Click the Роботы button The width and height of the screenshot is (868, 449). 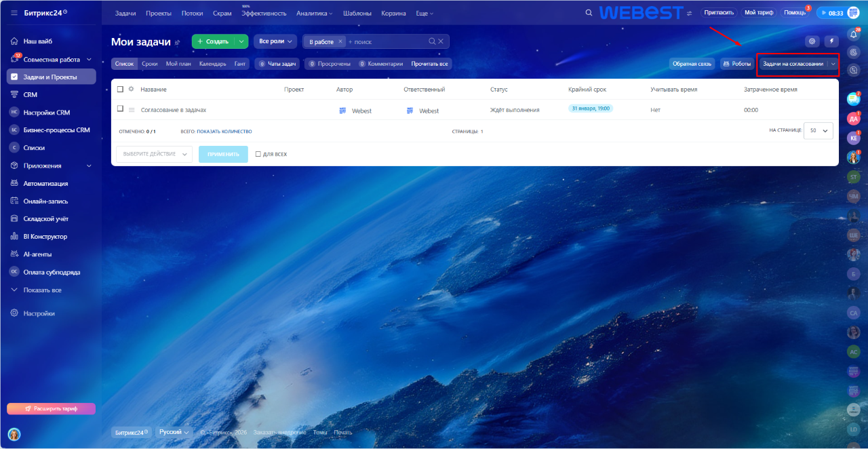(x=737, y=64)
